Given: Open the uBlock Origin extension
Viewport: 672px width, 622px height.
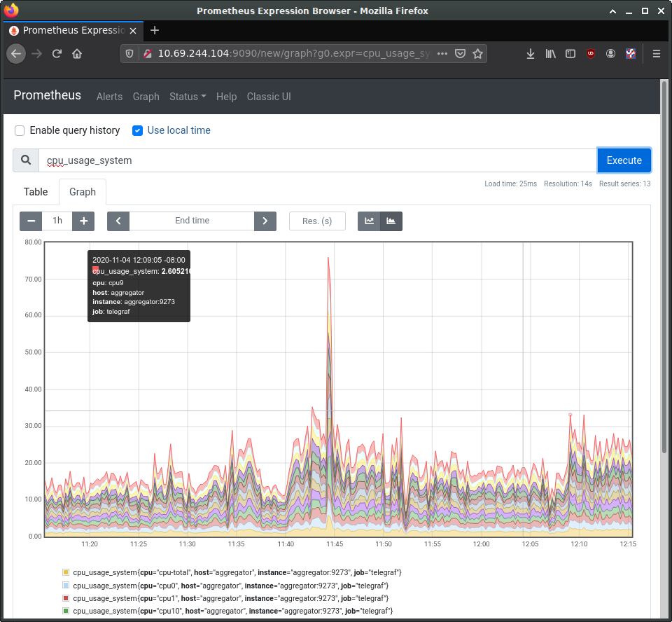Looking at the screenshot, I should pyautogui.click(x=591, y=54).
